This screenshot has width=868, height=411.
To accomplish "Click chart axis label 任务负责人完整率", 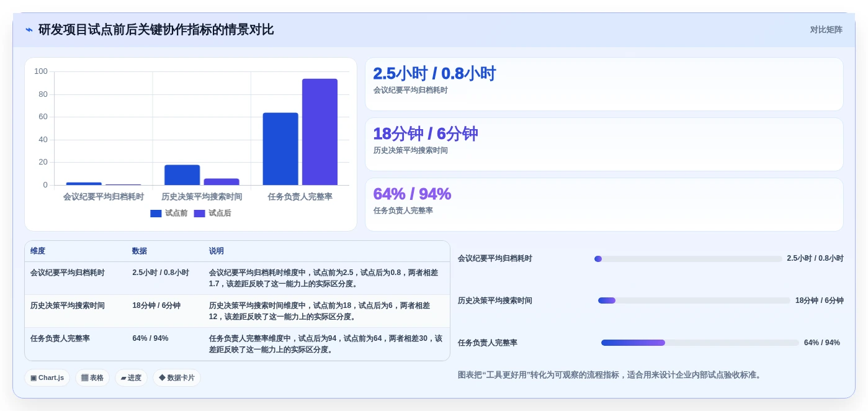I will click(300, 197).
